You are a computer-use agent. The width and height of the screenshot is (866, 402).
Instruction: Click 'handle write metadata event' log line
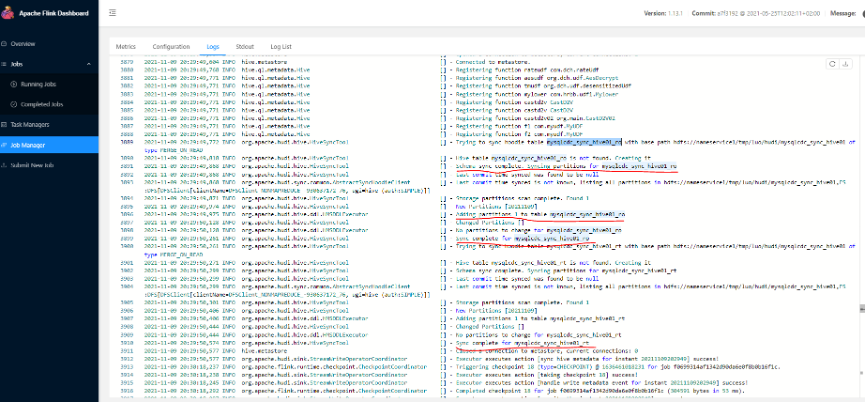point(600,383)
